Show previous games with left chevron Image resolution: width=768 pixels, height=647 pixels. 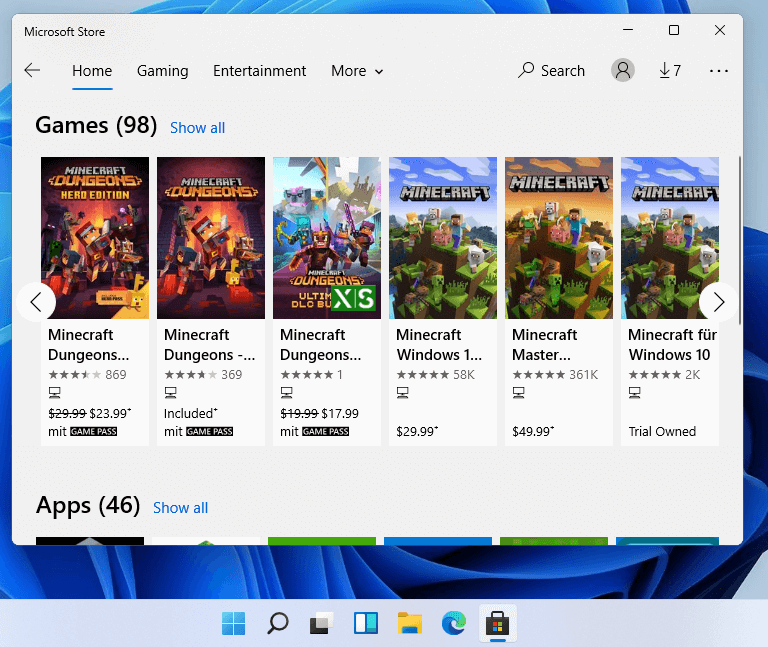coord(36,302)
